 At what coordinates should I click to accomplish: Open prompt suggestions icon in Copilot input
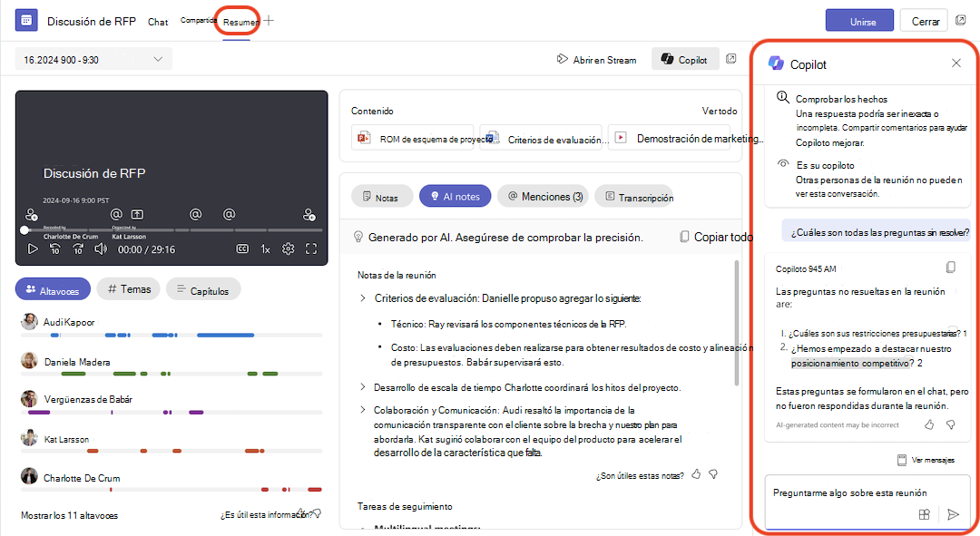click(925, 514)
